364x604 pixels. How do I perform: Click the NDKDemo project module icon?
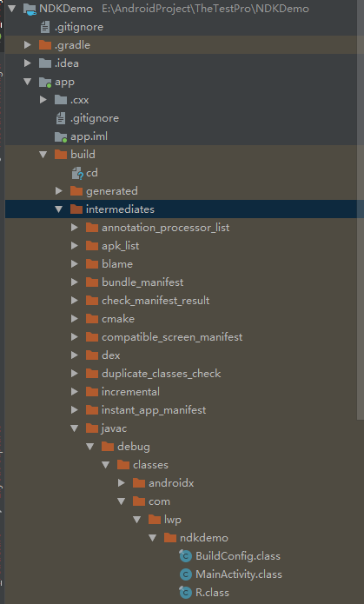coord(30,9)
